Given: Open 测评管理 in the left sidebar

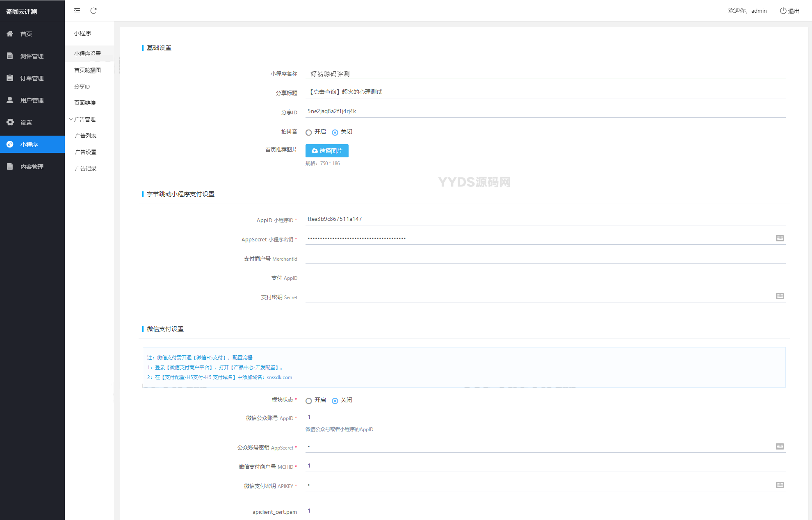Looking at the screenshot, I should click(32, 56).
